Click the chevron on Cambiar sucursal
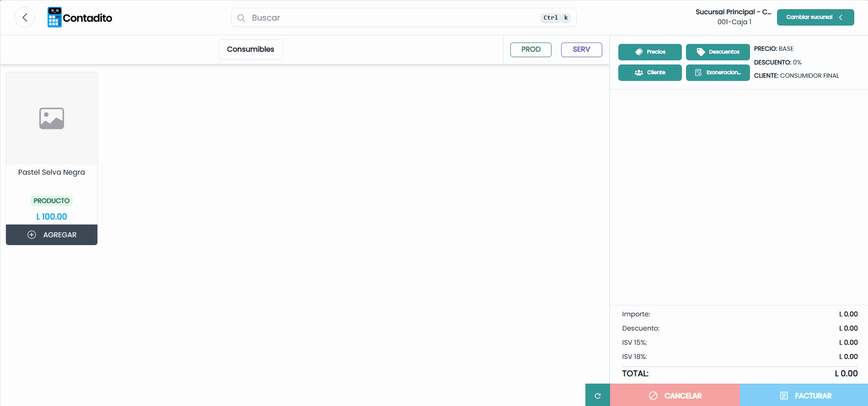Screen dimensions: 868x406 (841, 17)
